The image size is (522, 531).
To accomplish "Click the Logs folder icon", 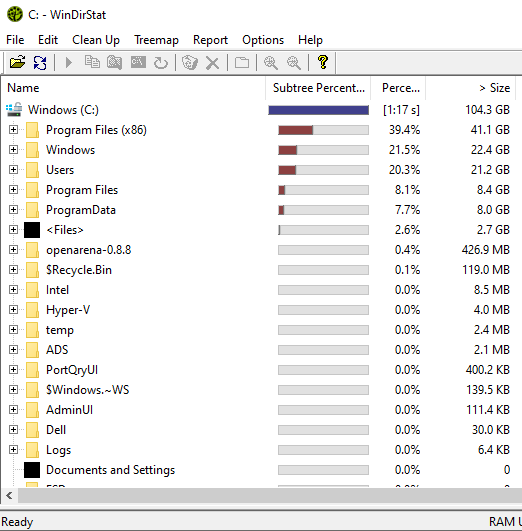I will tap(32, 450).
